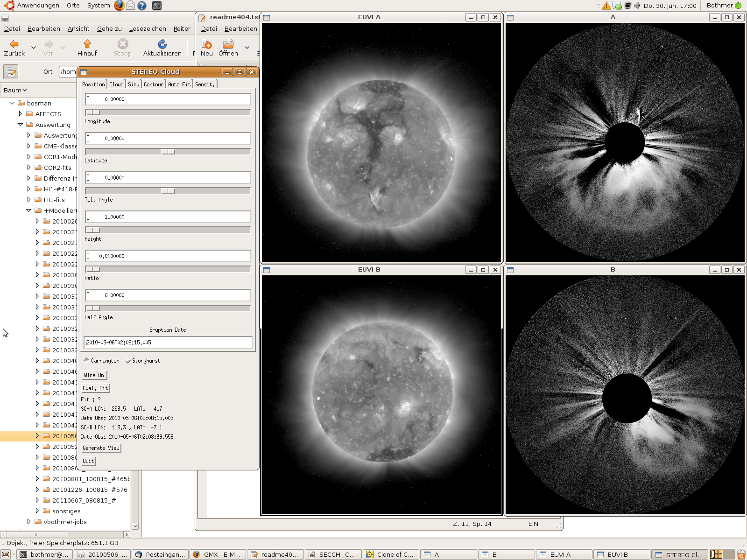
Task: Click the show desktop icon in taskbar
Action: pos(6,554)
